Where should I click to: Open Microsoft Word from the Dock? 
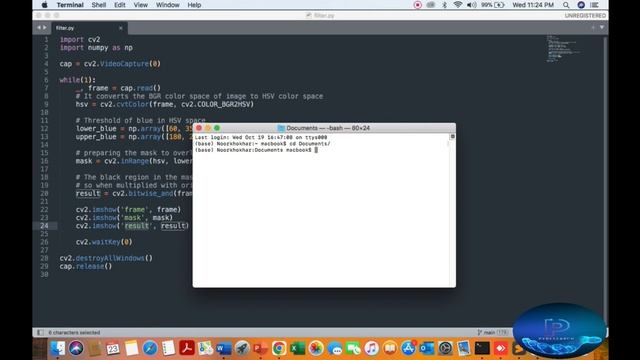pos(224,348)
